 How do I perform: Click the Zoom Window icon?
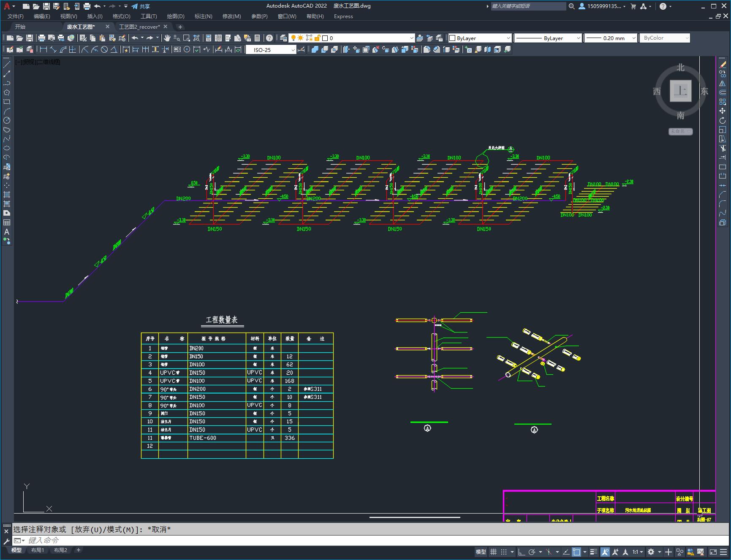(187, 38)
